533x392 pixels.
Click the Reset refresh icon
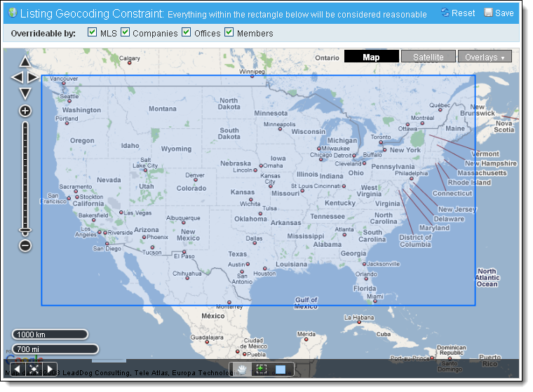click(445, 13)
